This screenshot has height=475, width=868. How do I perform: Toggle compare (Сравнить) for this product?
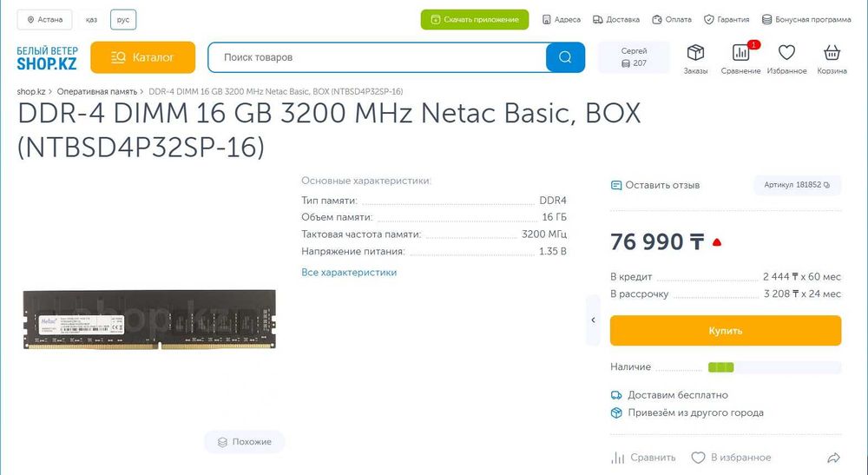(643, 458)
